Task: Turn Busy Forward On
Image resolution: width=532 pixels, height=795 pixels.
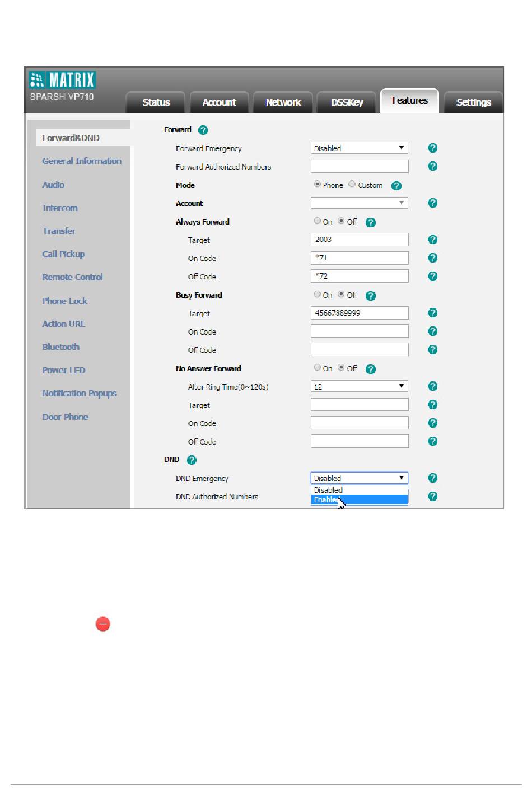Action: [318, 294]
